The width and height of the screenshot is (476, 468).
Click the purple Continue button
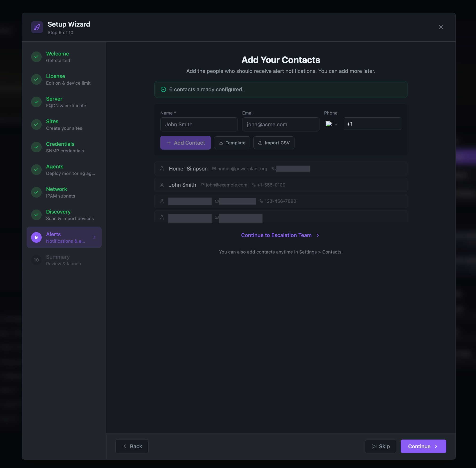pos(423,446)
